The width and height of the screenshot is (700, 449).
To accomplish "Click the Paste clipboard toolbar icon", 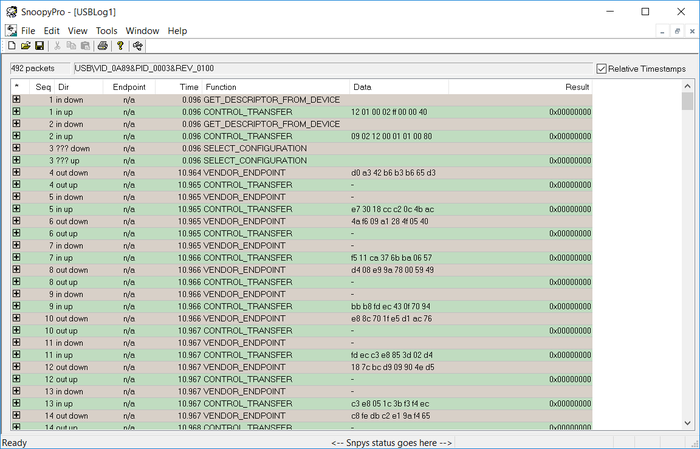I will [86, 46].
